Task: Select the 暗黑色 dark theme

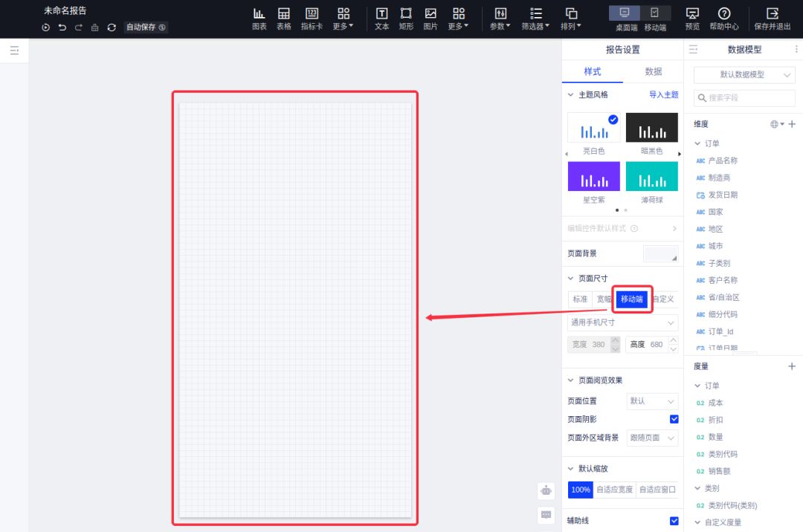Action: coord(652,128)
